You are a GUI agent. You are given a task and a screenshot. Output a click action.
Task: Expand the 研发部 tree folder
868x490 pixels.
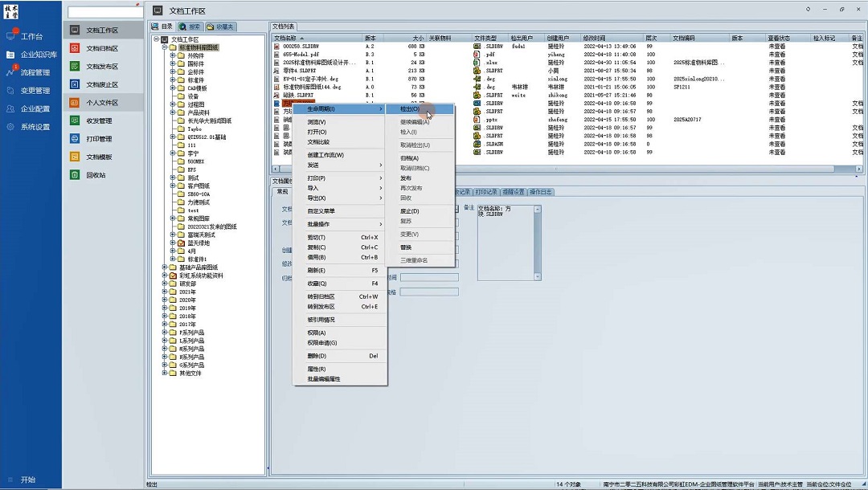[x=165, y=284]
